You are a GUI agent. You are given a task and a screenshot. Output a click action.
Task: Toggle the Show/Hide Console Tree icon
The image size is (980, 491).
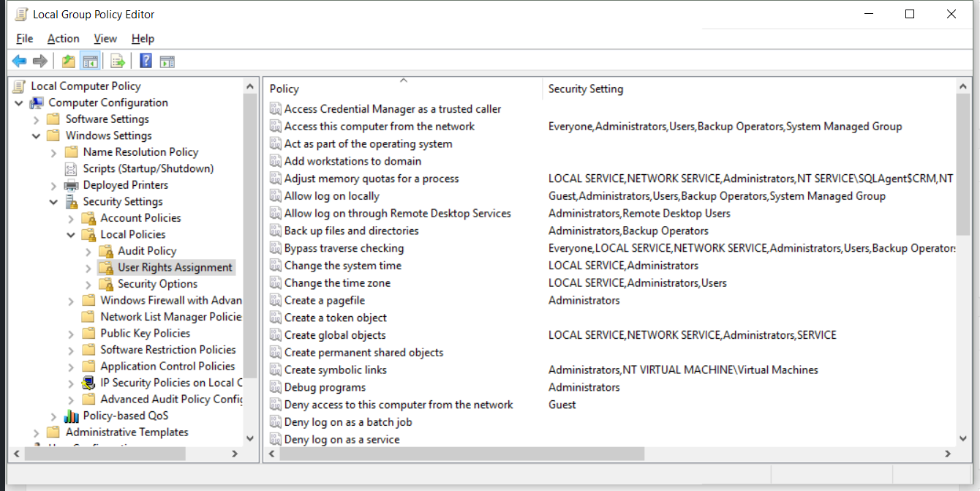click(x=90, y=61)
